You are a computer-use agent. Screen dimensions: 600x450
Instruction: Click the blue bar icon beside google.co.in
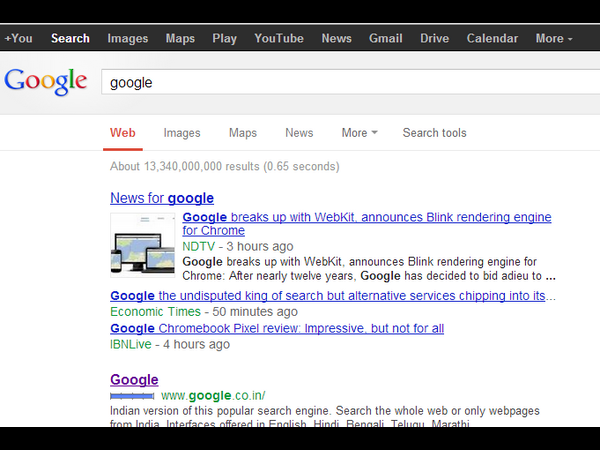[x=132, y=396]
